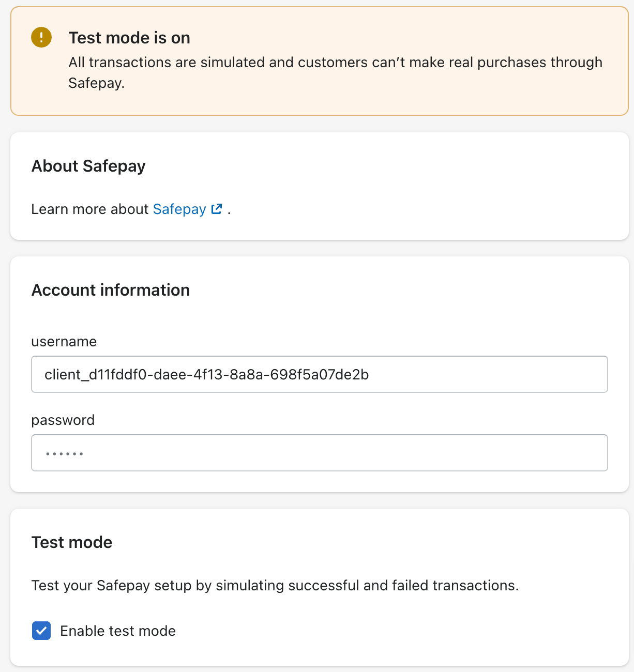Click the username field label
This screenshot has width=634, height=672.
pyautogui.click(x=64, y=342)
